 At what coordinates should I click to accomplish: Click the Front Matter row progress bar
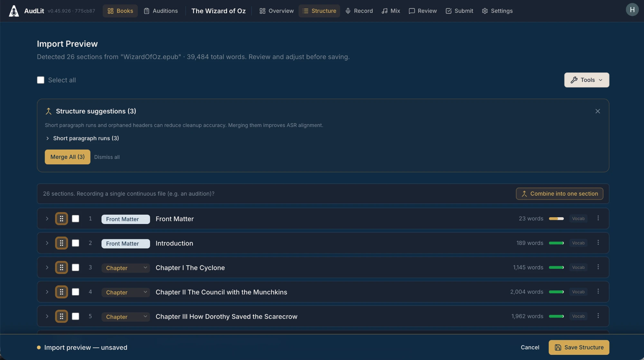(x=556, y=219)
